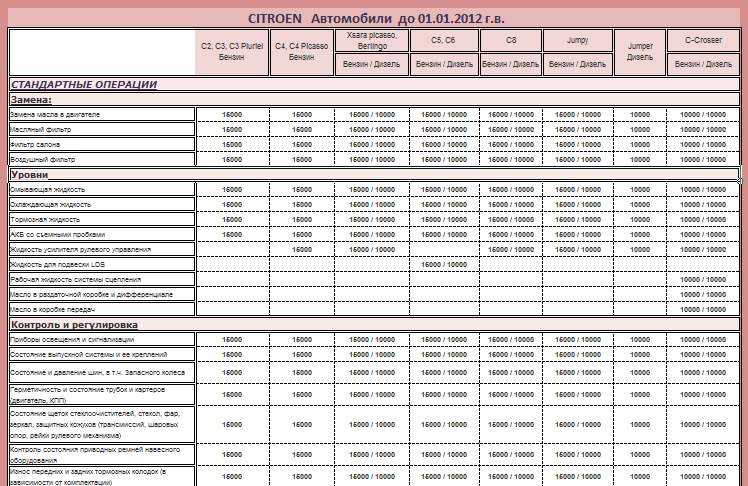Image resolution: width=748 pixels, height=486 pixels.
Task: Select the C2, C3 value in 'Замена масла в двигателе' row
Action: point(232,114)
